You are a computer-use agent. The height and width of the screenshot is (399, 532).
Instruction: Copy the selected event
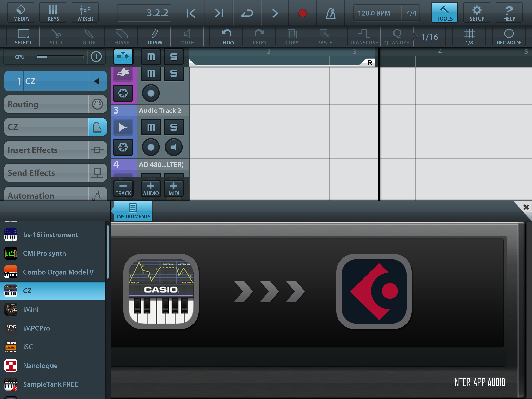[292, 37]
